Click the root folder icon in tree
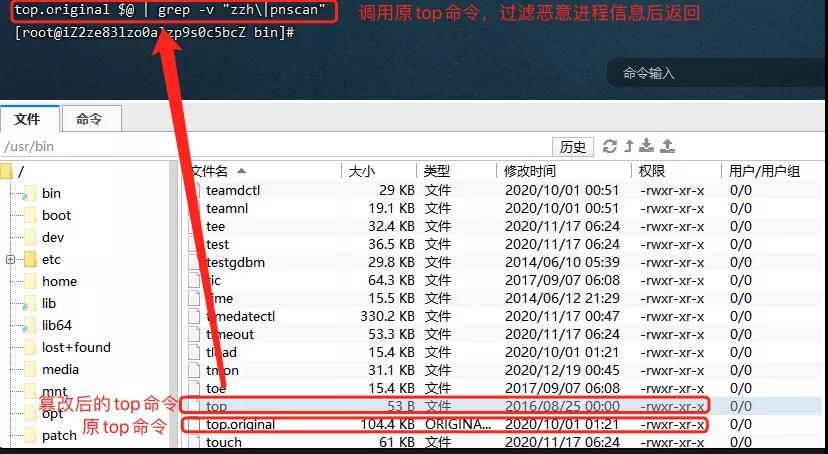 click(x=6, y=171)
